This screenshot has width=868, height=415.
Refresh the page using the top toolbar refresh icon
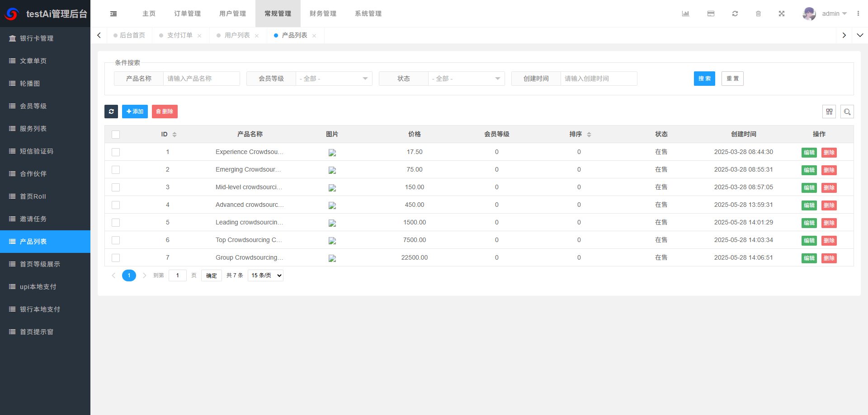[x=735, y=14]
